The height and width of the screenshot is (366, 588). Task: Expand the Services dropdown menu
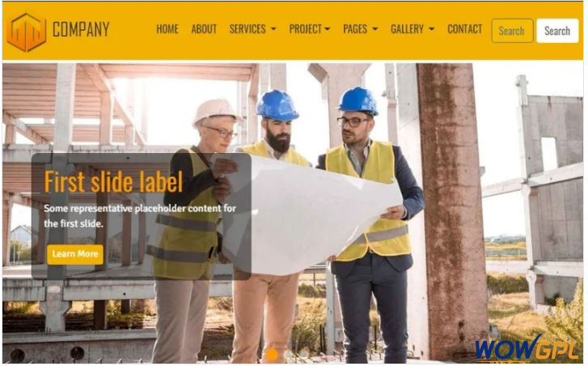[x=252, y=29]
